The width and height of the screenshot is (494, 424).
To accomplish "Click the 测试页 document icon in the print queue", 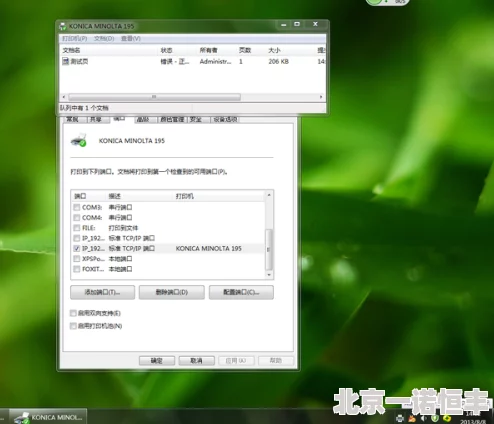I will tap(66, 61).
